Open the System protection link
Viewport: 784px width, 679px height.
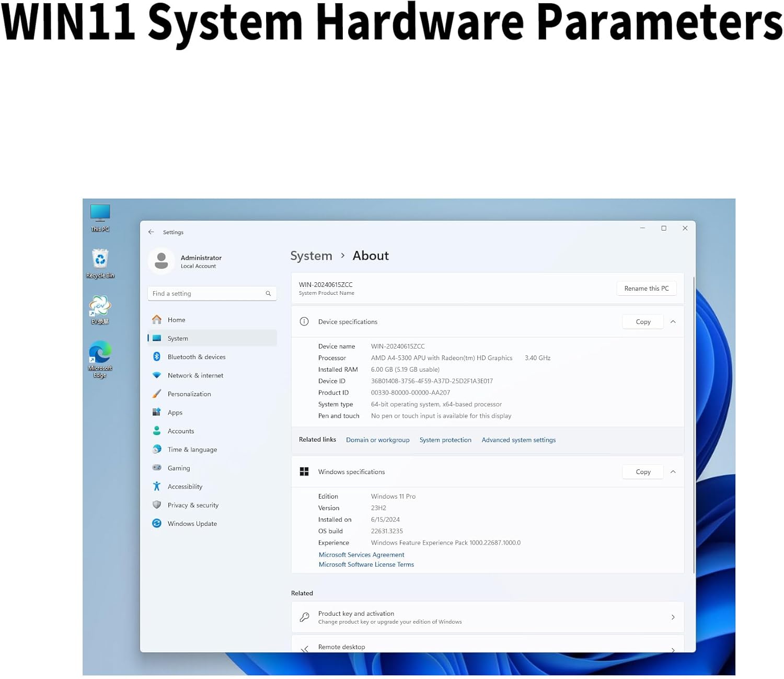[445, 440]
